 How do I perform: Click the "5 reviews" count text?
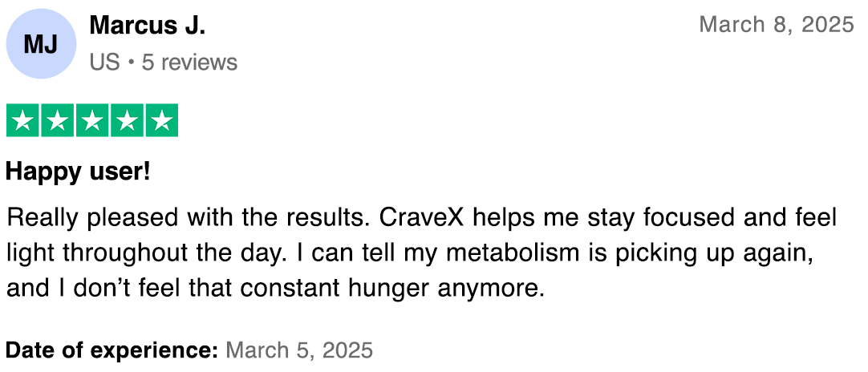189,63
